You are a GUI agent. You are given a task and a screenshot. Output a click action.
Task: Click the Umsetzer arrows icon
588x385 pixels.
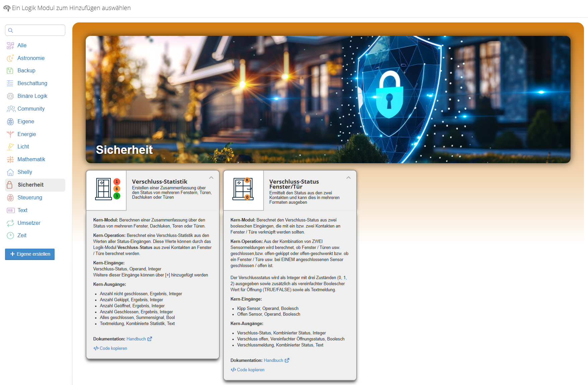[x=10, y=223]
